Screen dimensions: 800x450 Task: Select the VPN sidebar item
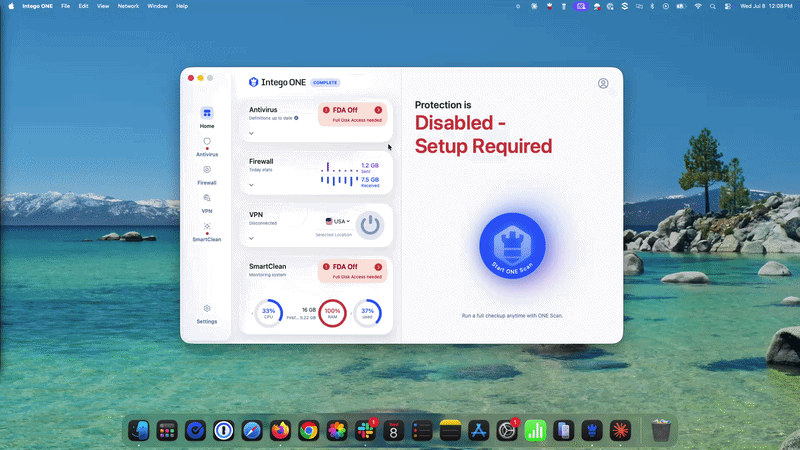click(207, 203)
